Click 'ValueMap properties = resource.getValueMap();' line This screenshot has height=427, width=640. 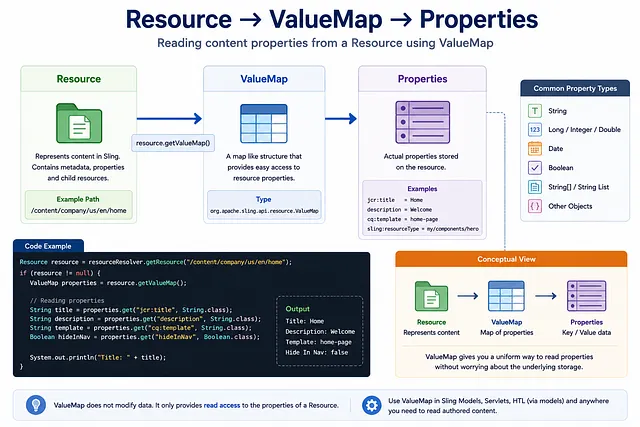[108, 283]
